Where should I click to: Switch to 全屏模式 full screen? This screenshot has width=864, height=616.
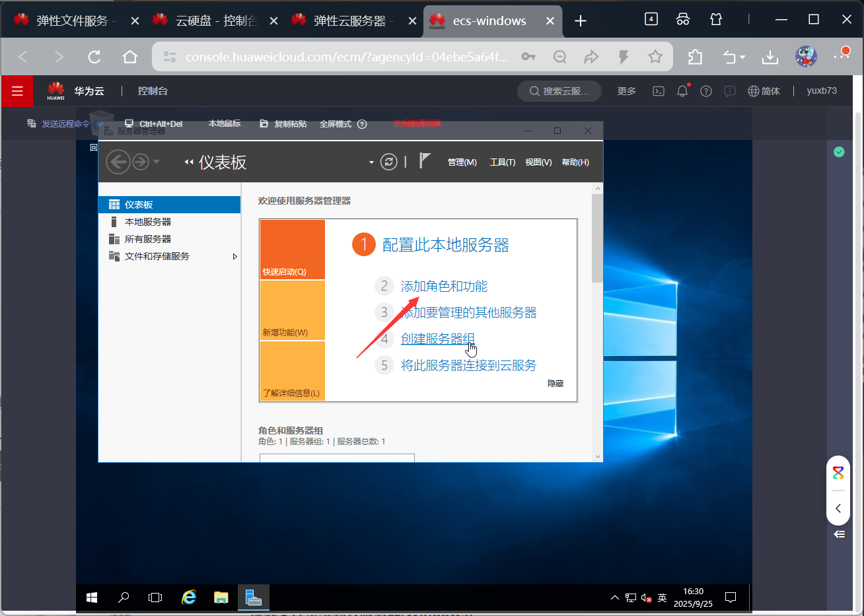tap(336, 123)
